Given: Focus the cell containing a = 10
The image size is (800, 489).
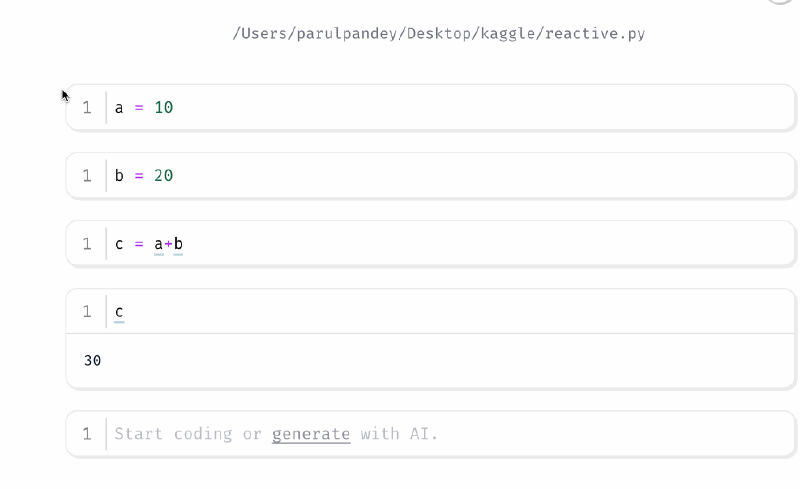Looking at the screenshot, I should tap(450, 107).
